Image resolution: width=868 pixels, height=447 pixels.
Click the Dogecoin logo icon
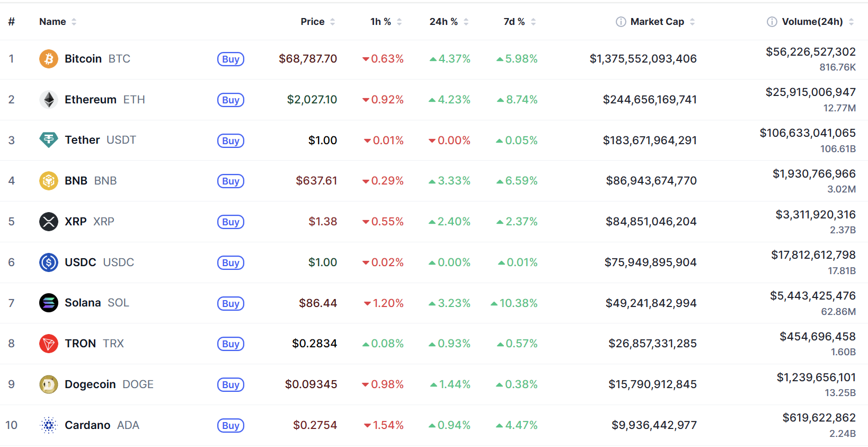tap(49, 384)
